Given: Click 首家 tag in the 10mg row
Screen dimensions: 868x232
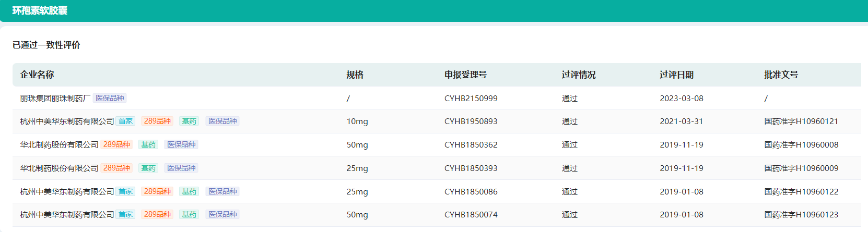Looking at the screenshot, I should coord(125,121).
